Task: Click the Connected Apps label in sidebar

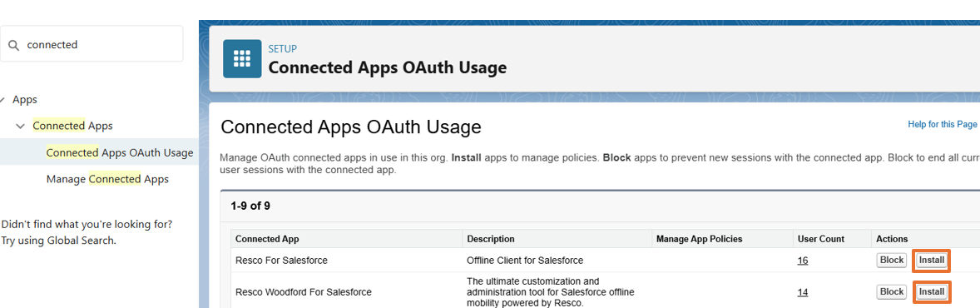Action: [x=72, y=126]
